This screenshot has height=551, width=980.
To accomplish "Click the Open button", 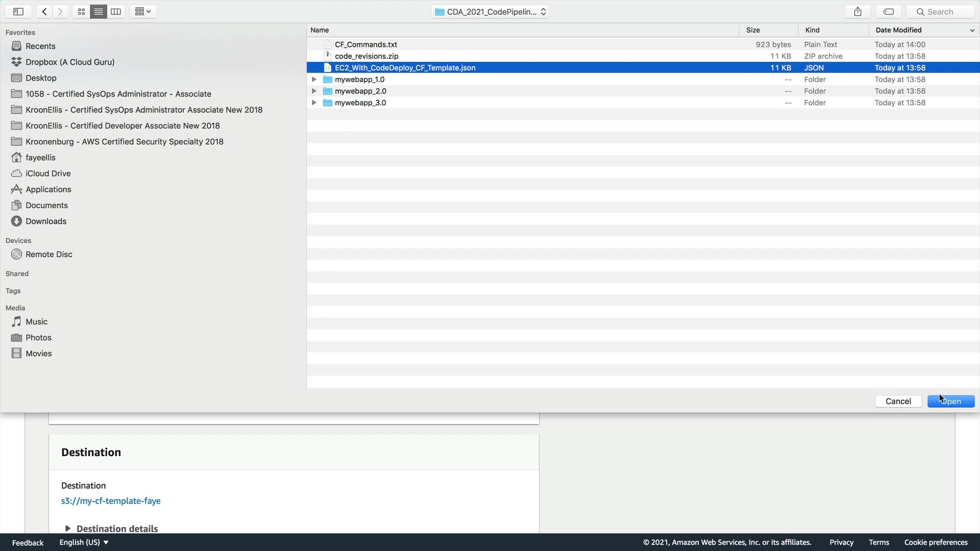I will pos(951,401).
